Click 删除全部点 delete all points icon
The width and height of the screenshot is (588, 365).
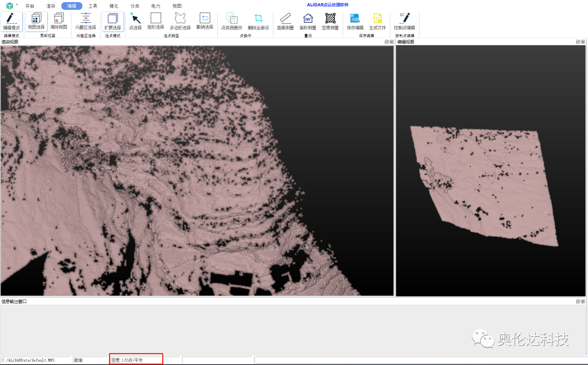point(258,21)
